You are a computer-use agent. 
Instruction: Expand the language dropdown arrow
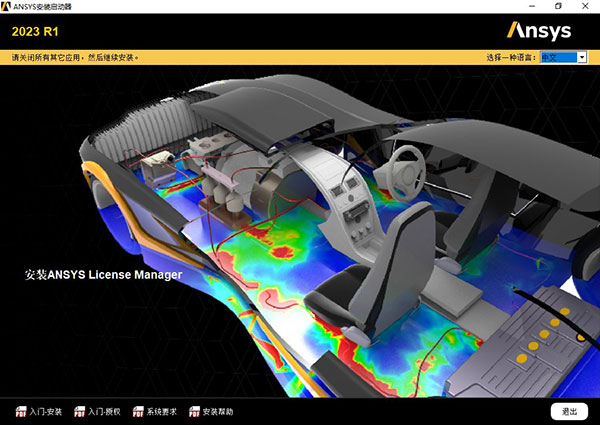(x=582, y=58)
